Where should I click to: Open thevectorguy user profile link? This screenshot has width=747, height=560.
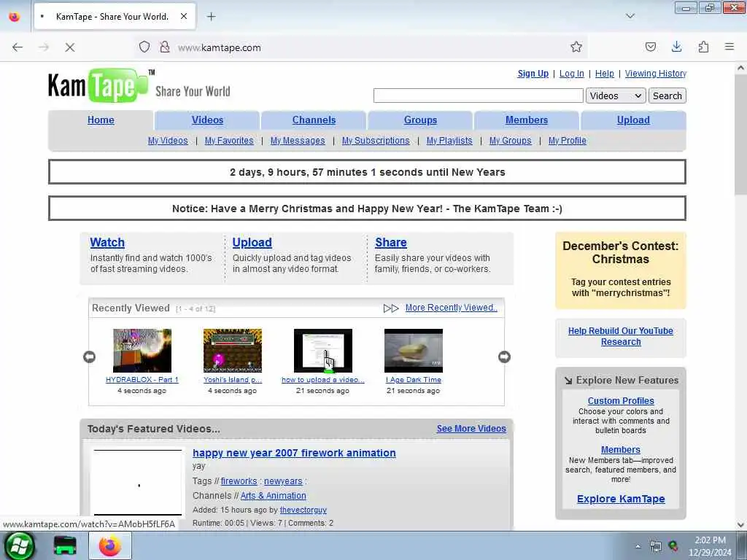303,510
